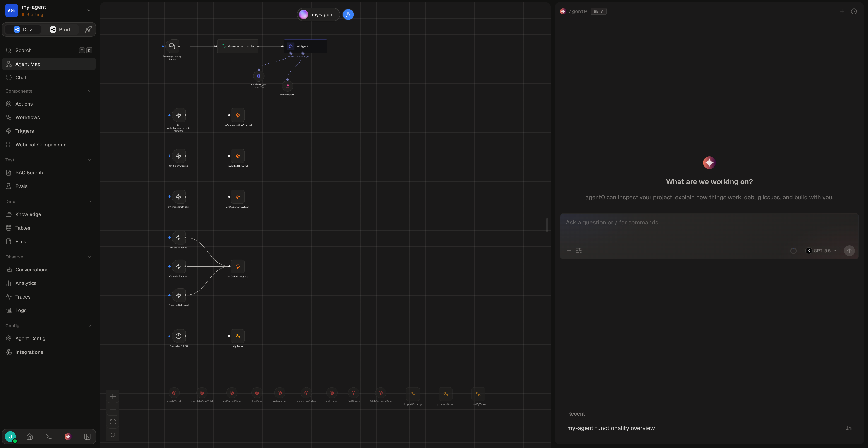Select the createTicket action node
The image size is (868, 448).
[x=174, y=393]
